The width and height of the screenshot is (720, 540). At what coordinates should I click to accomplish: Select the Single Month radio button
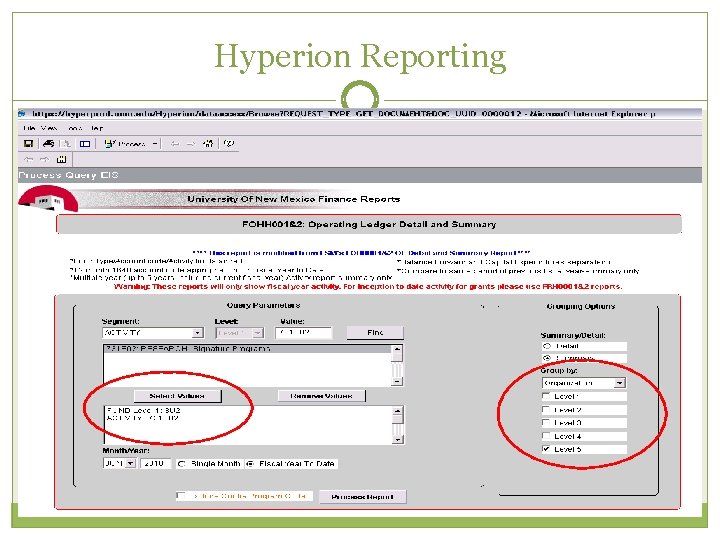[181, 464]
